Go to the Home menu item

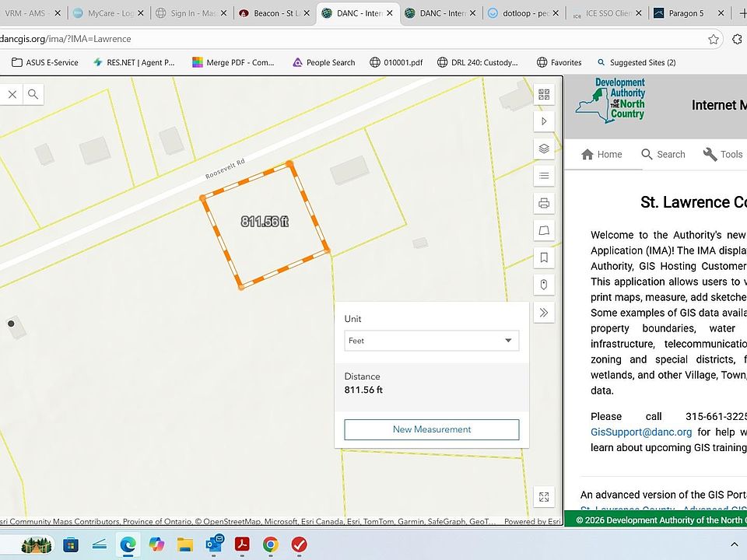[x=601, y=154]
